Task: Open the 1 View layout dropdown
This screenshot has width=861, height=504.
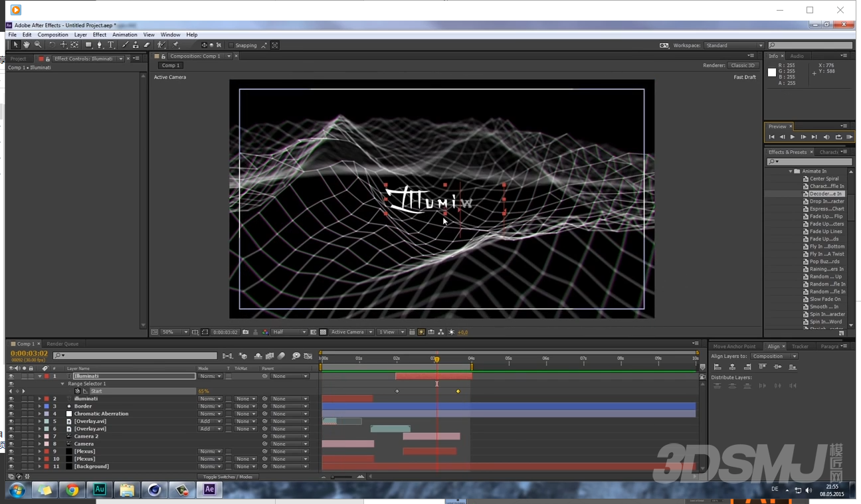Action: tap(391, 332)
